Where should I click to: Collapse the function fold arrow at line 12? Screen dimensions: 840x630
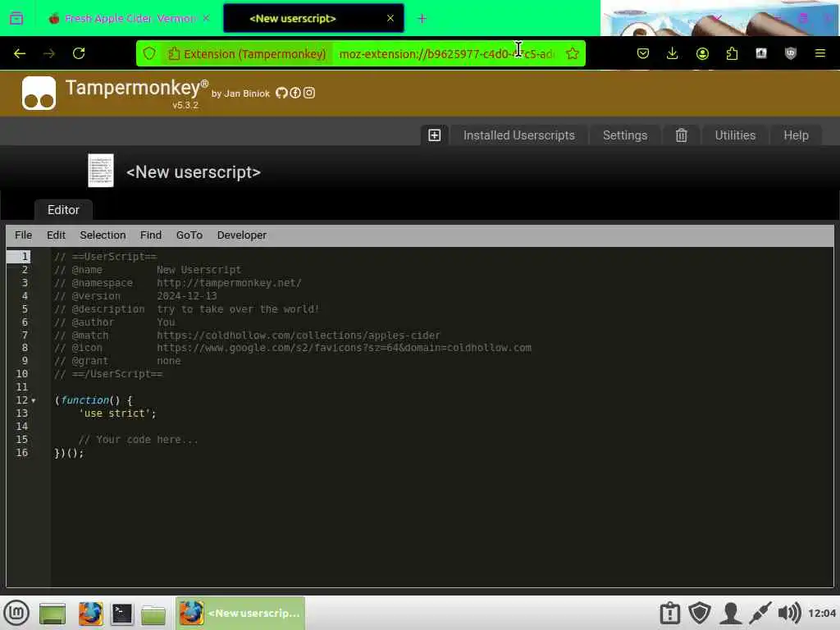[x=33, y=400]
